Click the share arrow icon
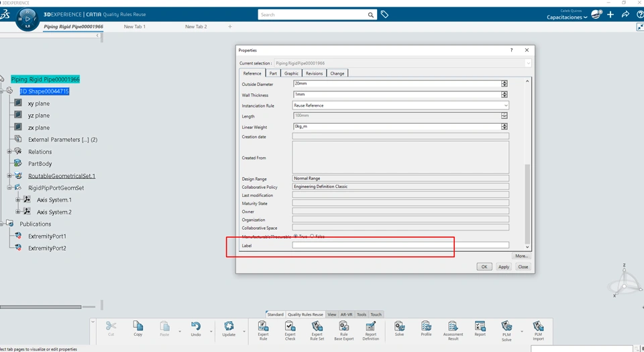 (x=625, y=14)
